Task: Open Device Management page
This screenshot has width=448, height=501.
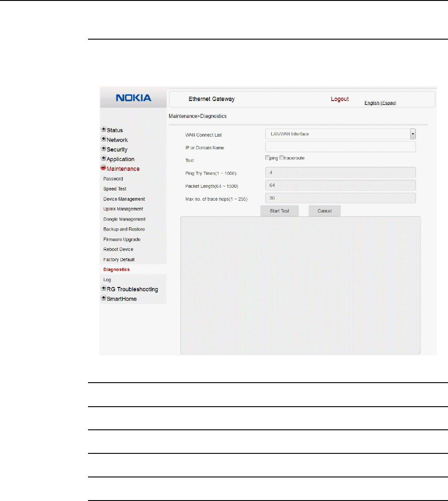Action: click(124, 199)
